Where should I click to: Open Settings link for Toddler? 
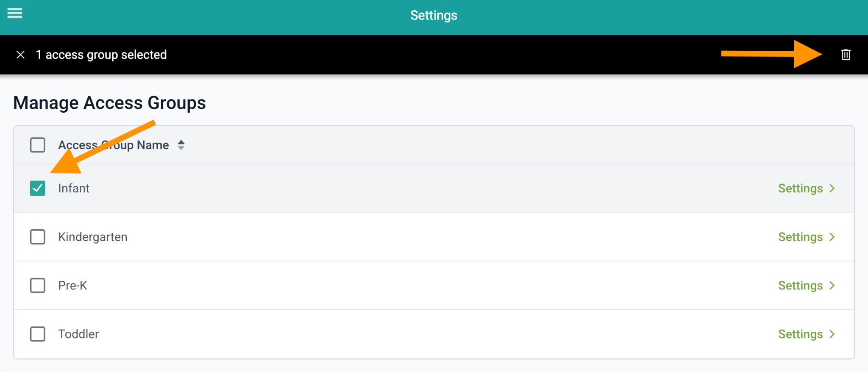coord(800,334)
